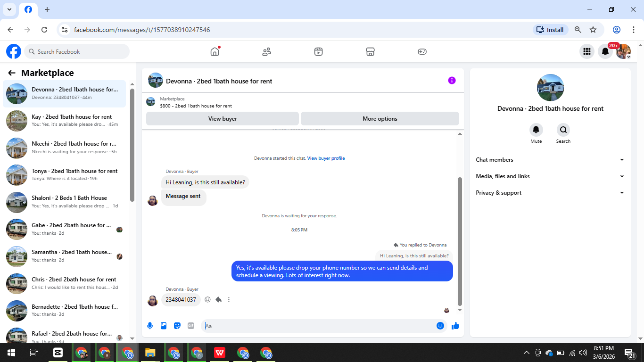Open the purple conversation information icon

click(x=452, y=81)
